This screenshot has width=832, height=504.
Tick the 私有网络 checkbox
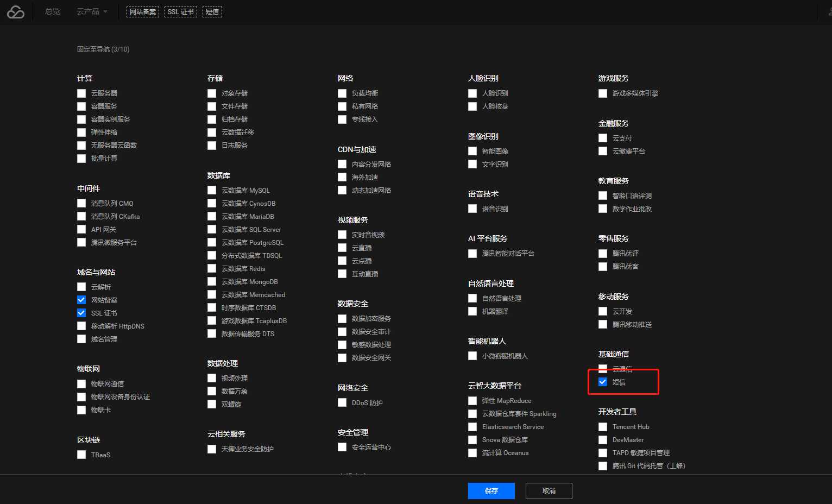pos(342,106)
